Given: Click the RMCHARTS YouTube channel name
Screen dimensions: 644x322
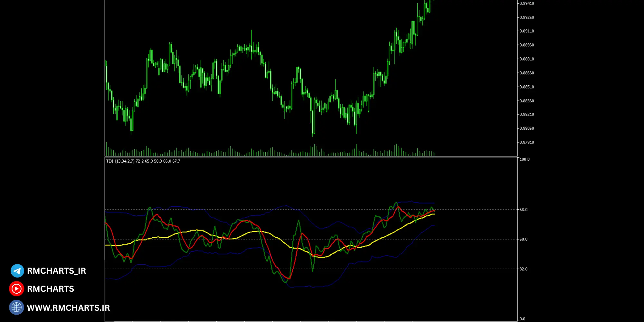Looking at the screenshot, I should tap(51, 289).
